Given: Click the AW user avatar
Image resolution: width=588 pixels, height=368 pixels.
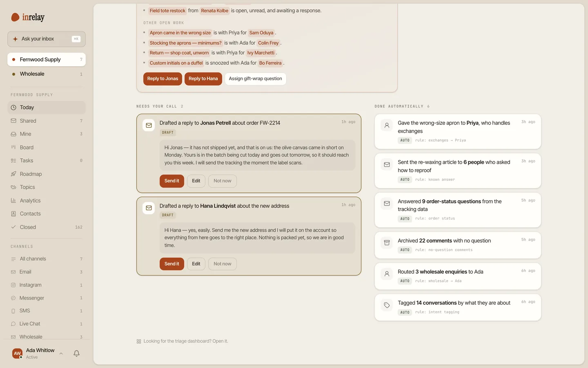Looking at the screenshot, I should click(17, 353).
